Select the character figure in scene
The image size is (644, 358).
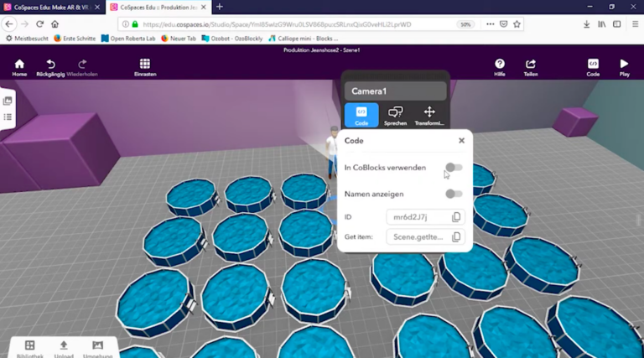tap(332, 152)
